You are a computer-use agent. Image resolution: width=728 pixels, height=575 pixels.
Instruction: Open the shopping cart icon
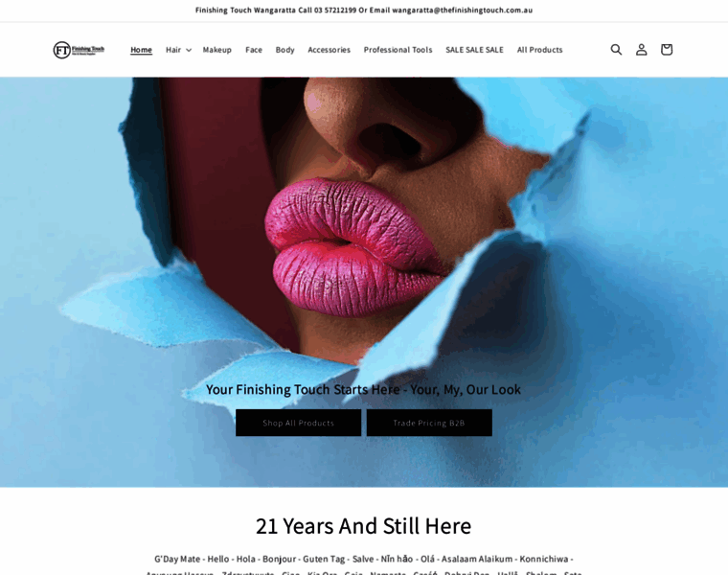pos(667,49)
